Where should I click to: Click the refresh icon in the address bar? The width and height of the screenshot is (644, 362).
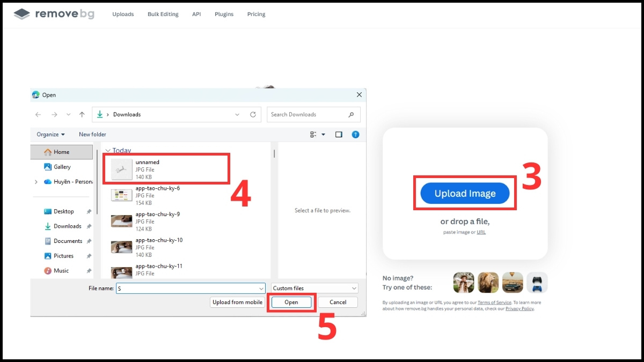coord(253,114)
